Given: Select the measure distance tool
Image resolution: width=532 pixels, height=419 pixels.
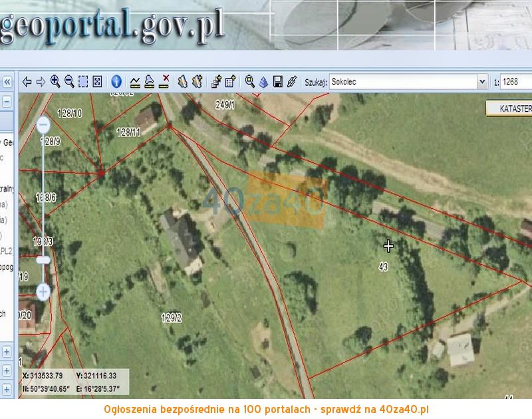Looking at the screenshot, I should (x=135, y=82).
